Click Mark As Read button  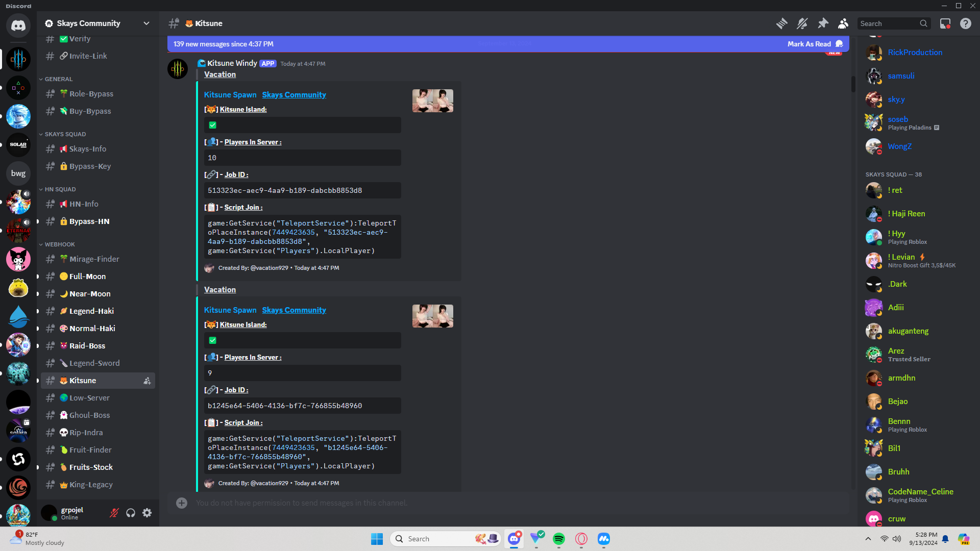815,44
